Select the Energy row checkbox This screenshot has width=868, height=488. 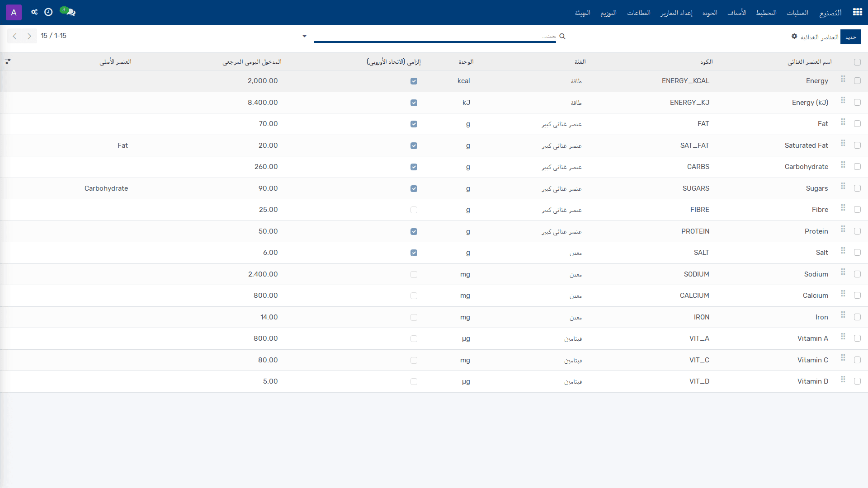[857, 81]
